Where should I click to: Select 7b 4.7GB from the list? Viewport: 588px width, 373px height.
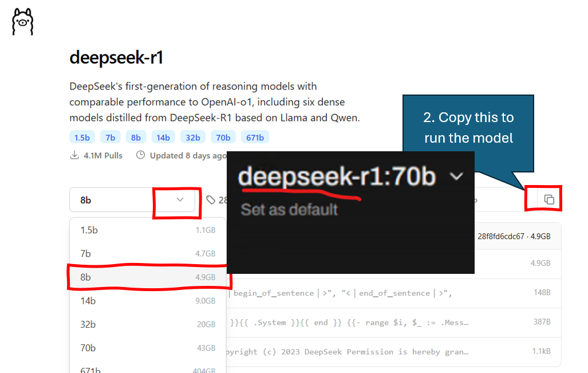pyautogui.click(x=148, y=254)
